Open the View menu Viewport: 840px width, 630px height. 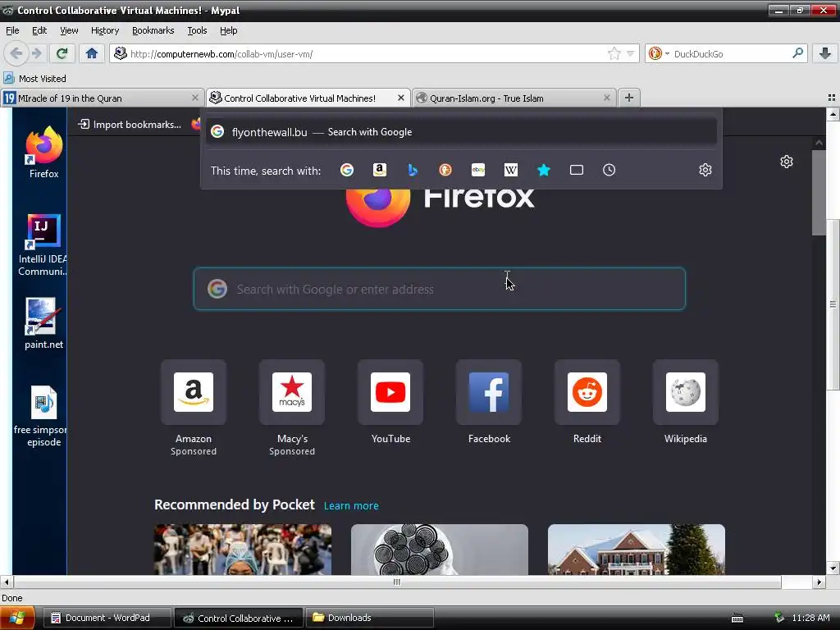tap(69, 30)
